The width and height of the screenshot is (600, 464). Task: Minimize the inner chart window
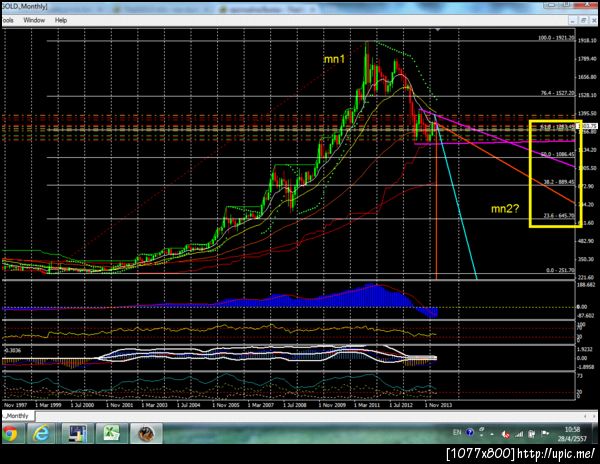(573, 20)
